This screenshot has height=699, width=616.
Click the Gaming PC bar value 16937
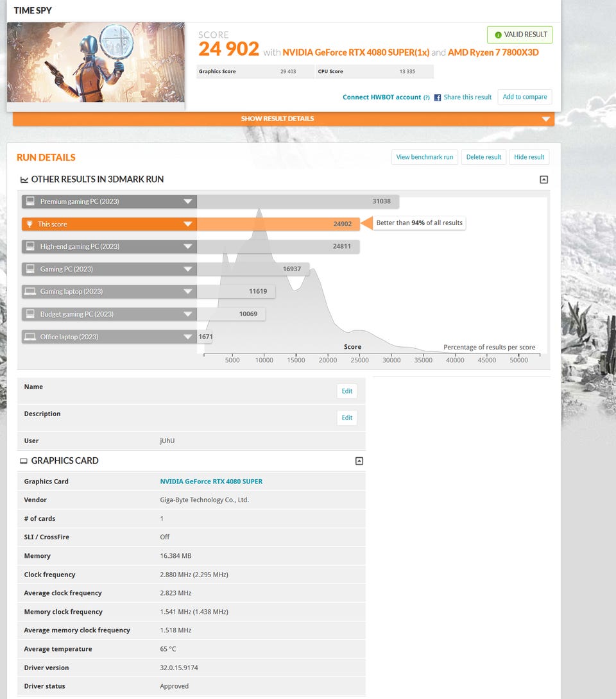(292, 269)
